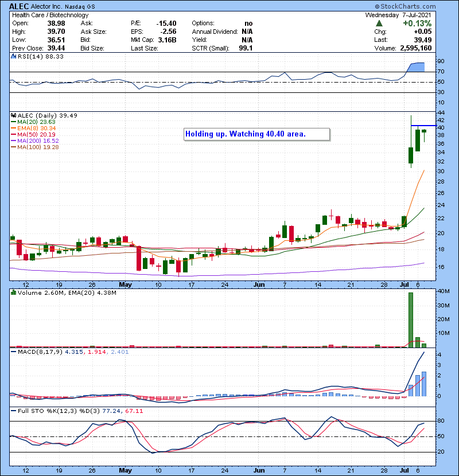
Task: Click the 'May' label on price chart axis
Action: (x=125, y=285)
